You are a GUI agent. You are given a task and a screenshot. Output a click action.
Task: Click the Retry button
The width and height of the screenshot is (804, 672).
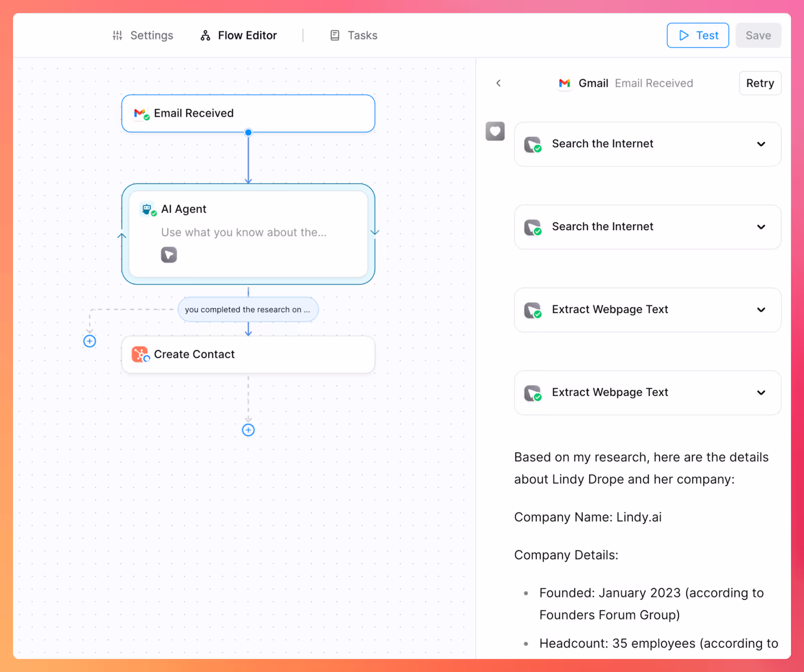[760, 83]
